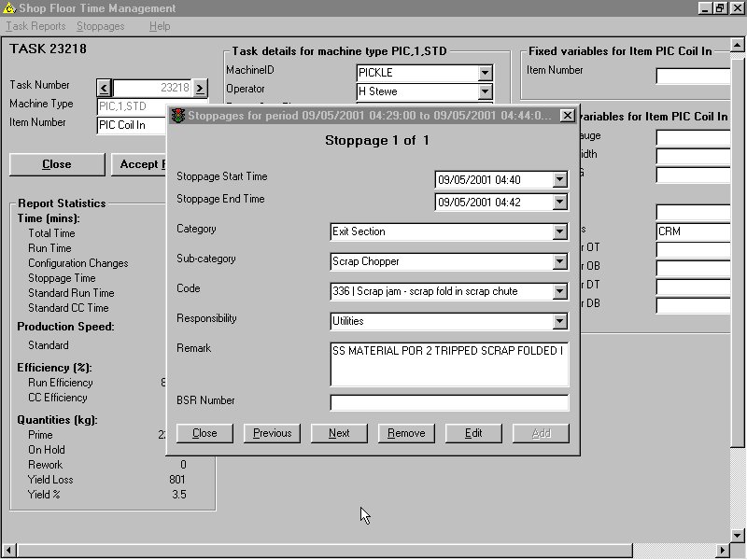Screen dimensions: 747x560
Task: Expand the Code dropdown list
Action: [x=559, y=292]
